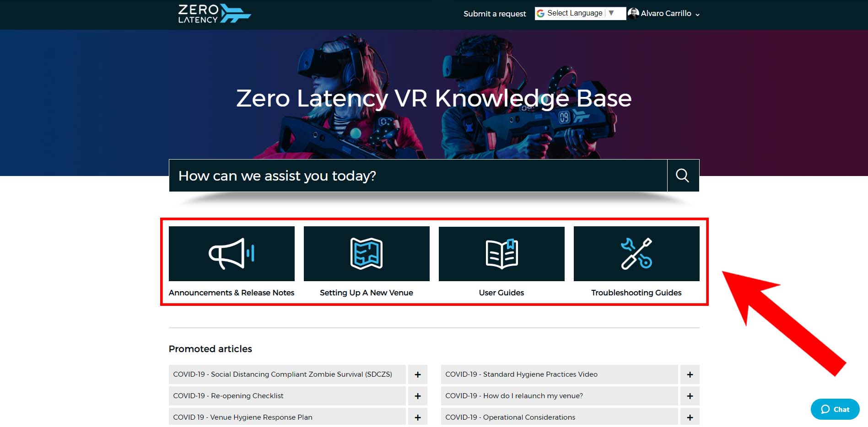Open the Chat widget

[835, 409]
